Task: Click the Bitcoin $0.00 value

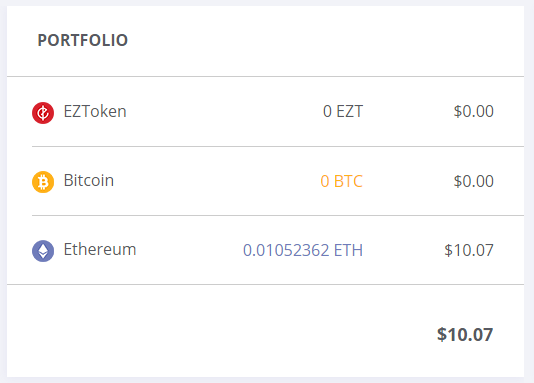Action: point(474,181)
